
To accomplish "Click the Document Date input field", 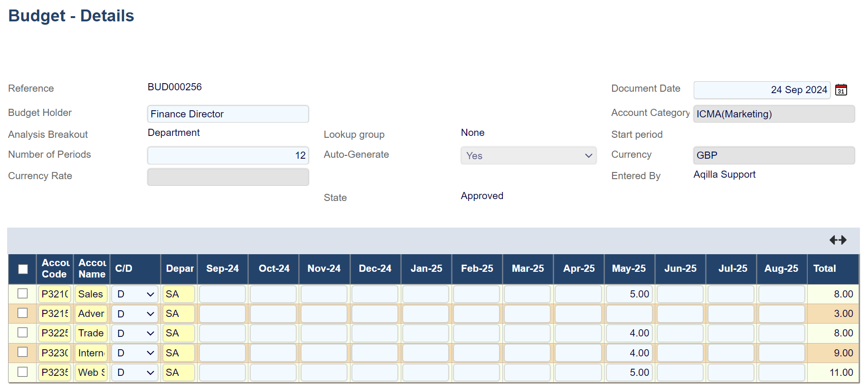I will (x=762, y=90).
